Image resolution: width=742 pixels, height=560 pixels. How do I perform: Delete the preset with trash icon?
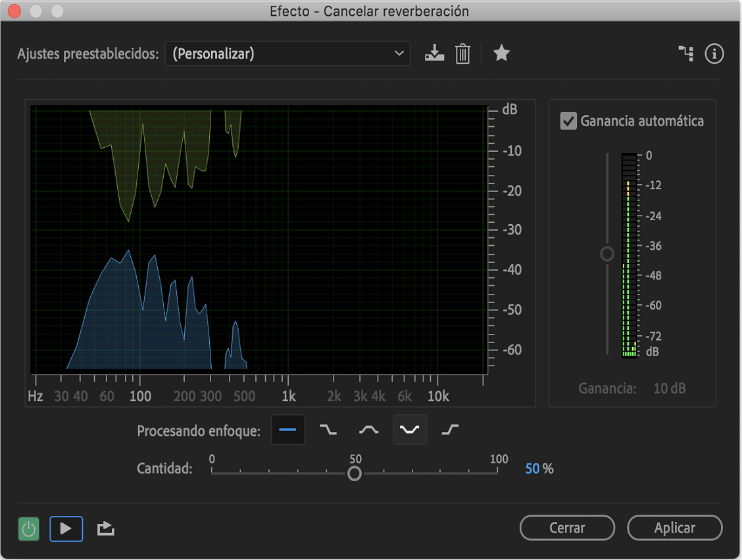(463, 53)
